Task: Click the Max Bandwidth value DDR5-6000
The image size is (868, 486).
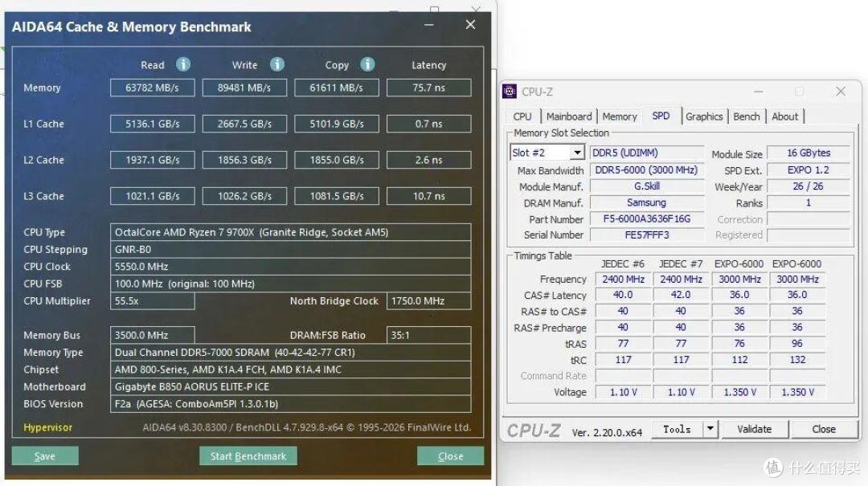Action: tap(646, 170)
